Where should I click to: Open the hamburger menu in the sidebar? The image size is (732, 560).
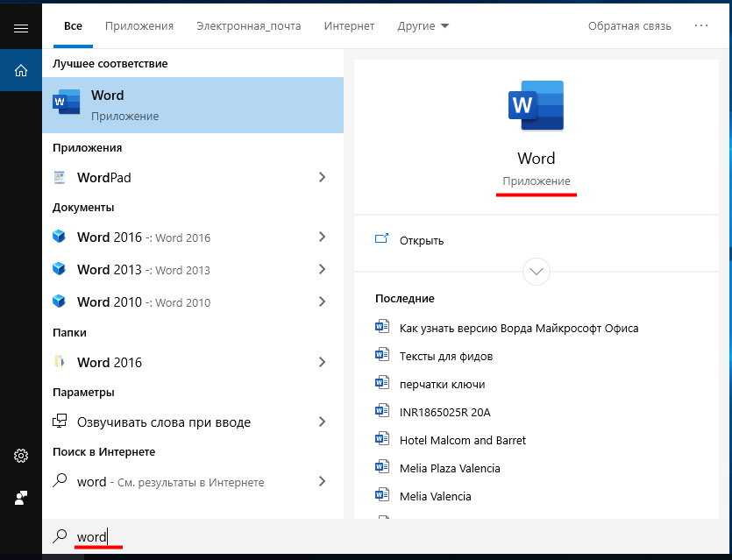tap(21, 29)
